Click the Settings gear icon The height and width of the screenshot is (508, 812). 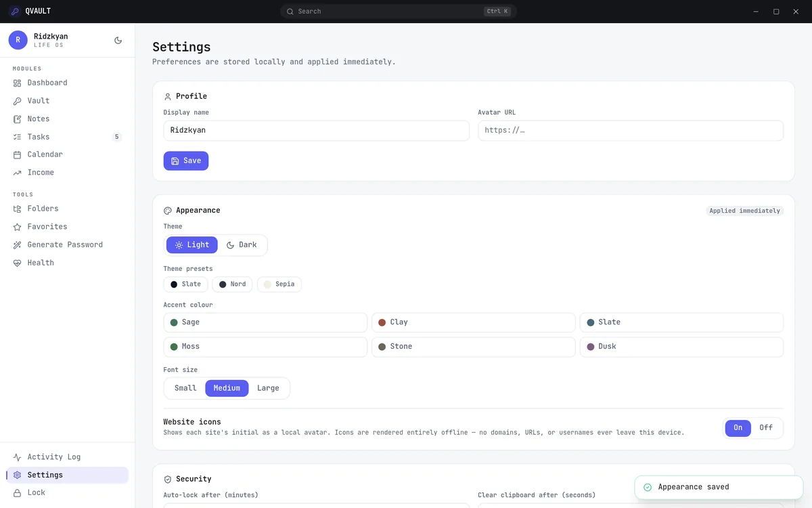click(x=18, y=475)
